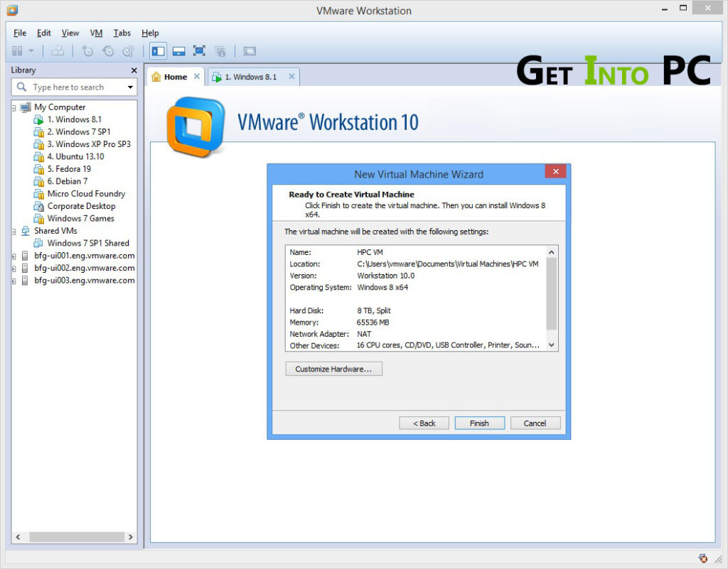728x569 pixels.
Task: Click the 5. Fedora 19 VM icon
Action: (x=38, y=169)
